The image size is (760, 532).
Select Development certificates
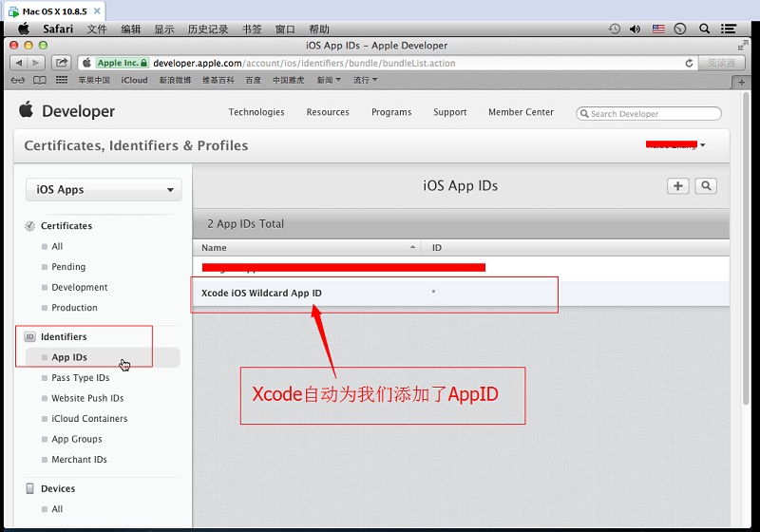[80, 287]
